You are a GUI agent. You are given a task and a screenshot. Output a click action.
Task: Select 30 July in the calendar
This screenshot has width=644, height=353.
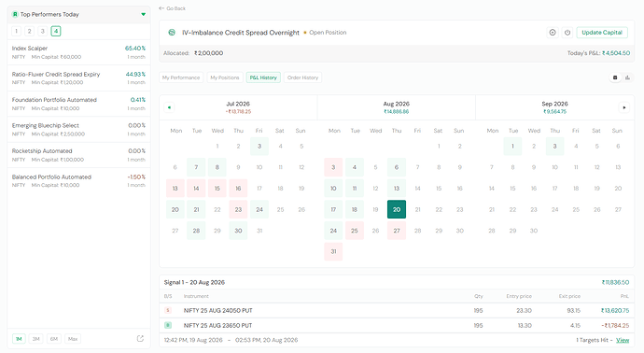point(238,231)
